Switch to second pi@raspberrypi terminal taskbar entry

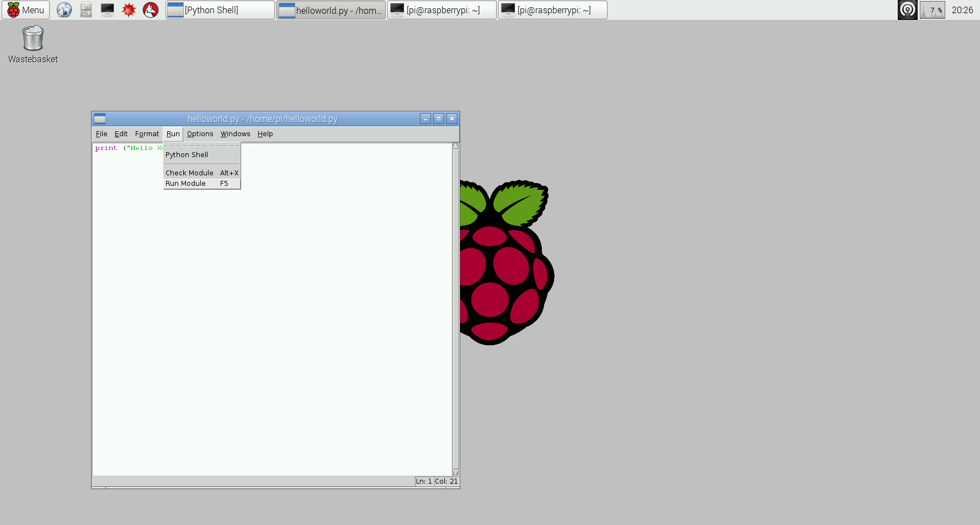click(553, 10)
